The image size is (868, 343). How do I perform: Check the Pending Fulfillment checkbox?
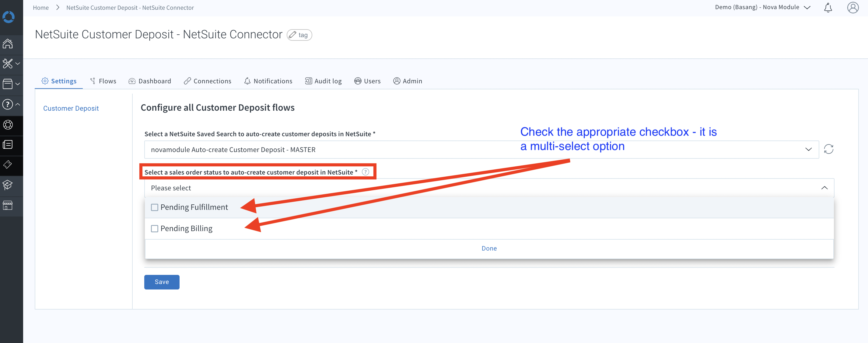click(x=154, y=207)
